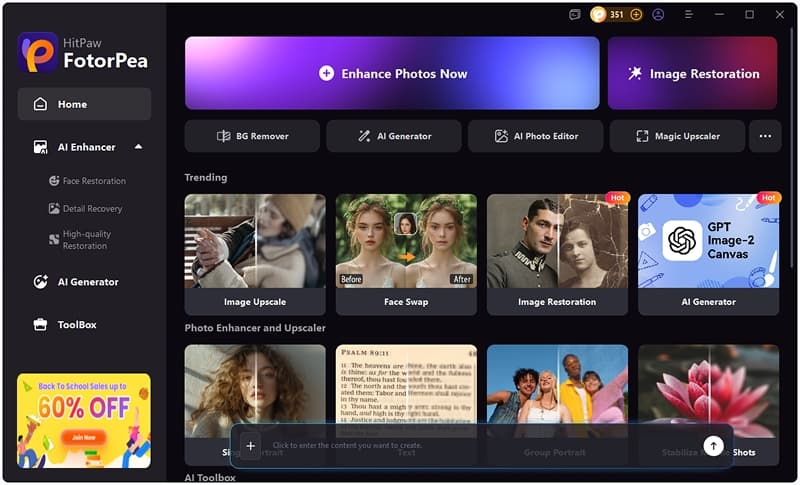Click the Hot badge on Image Restoration card
The height and width of the screenshot is (485, 800).
click(x=617, y=198)
